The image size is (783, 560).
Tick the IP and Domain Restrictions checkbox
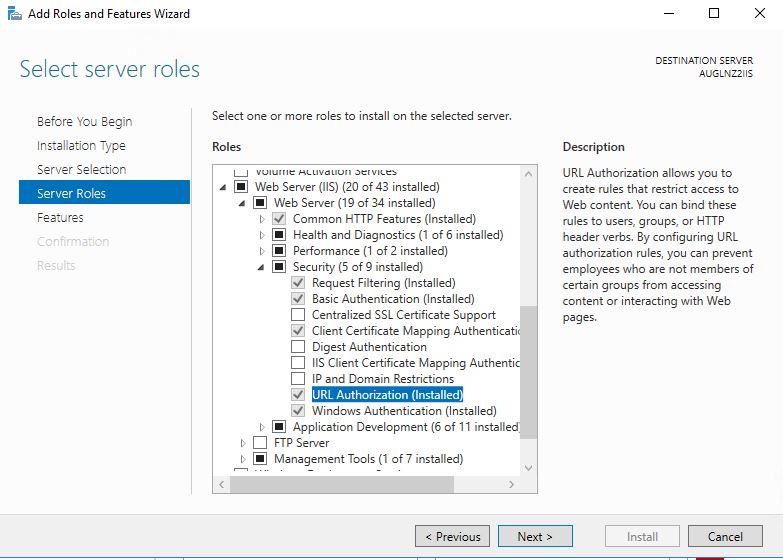[298, 379]
